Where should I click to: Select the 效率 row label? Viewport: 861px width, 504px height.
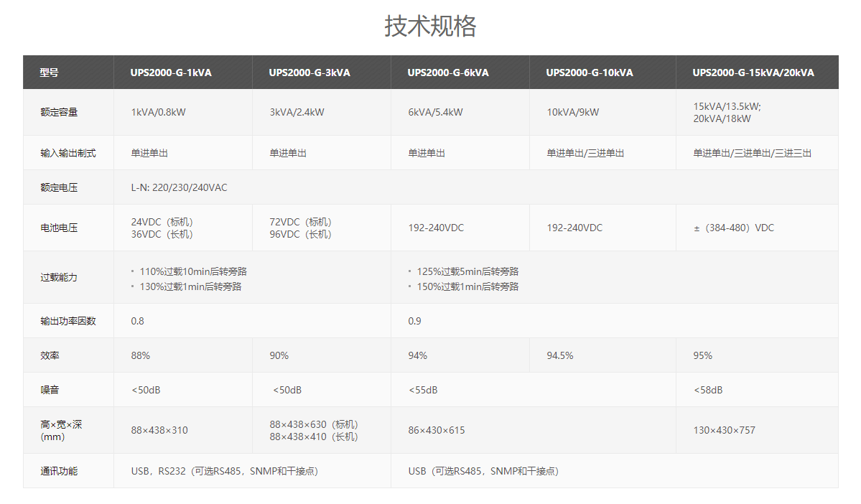tap(50, 356)
